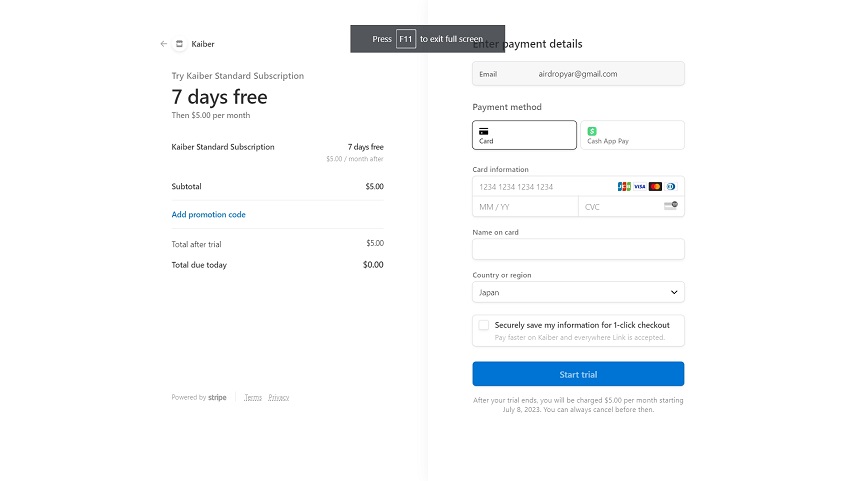Click the F11 key badge in fullscreen notice
The height and width of the screenshot is (481, 856).
406,39
